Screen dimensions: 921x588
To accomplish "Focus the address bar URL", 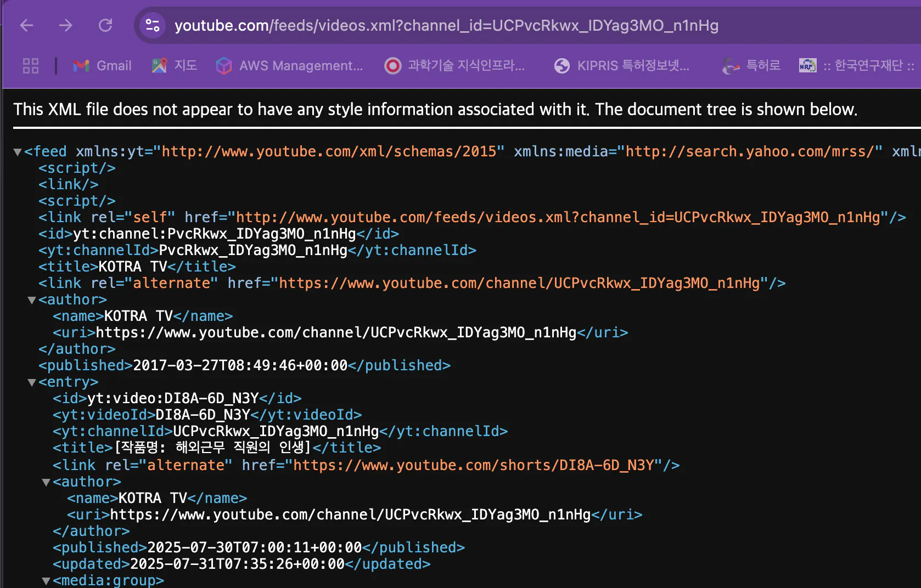I will coord(446,26).
